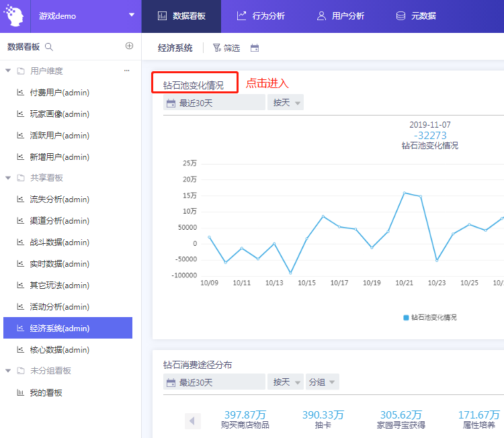Click the 筛选 filter icon

click(x=217, y=48)
